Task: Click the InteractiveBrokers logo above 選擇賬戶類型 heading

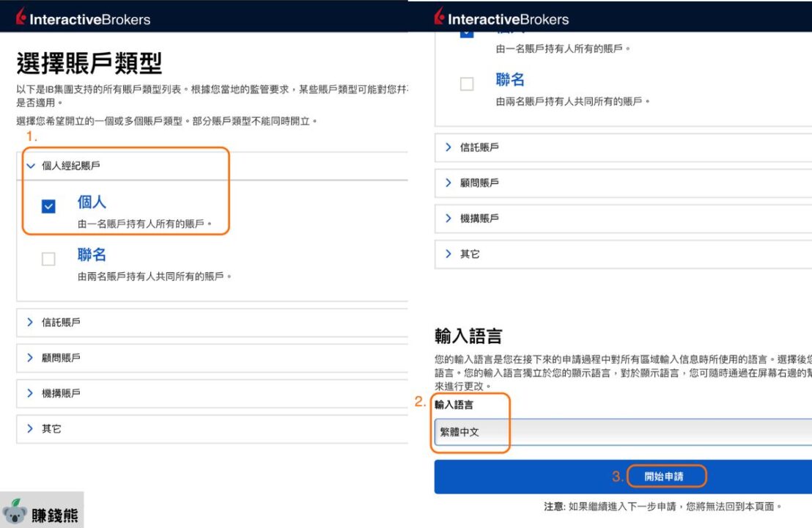Action: [83, 18]
